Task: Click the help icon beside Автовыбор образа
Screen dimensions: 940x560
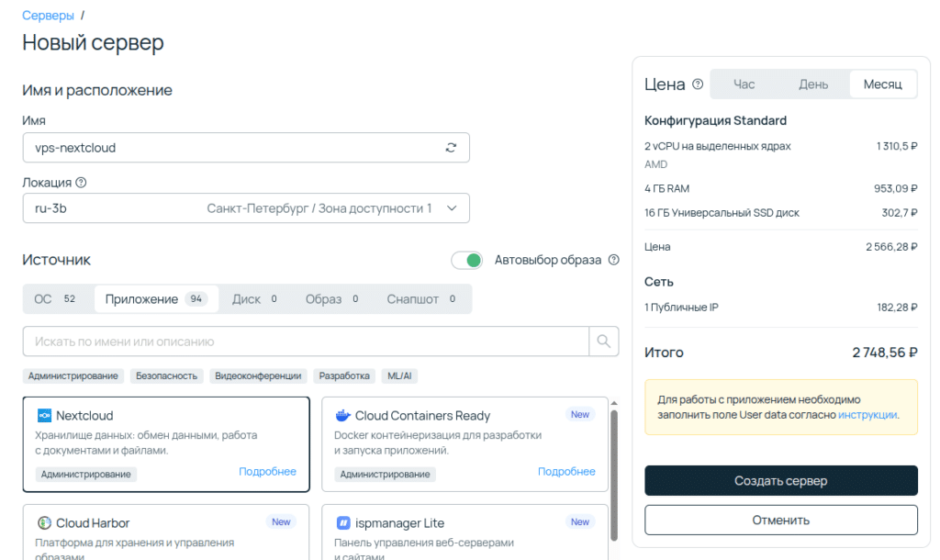Action: click(612, 260)
